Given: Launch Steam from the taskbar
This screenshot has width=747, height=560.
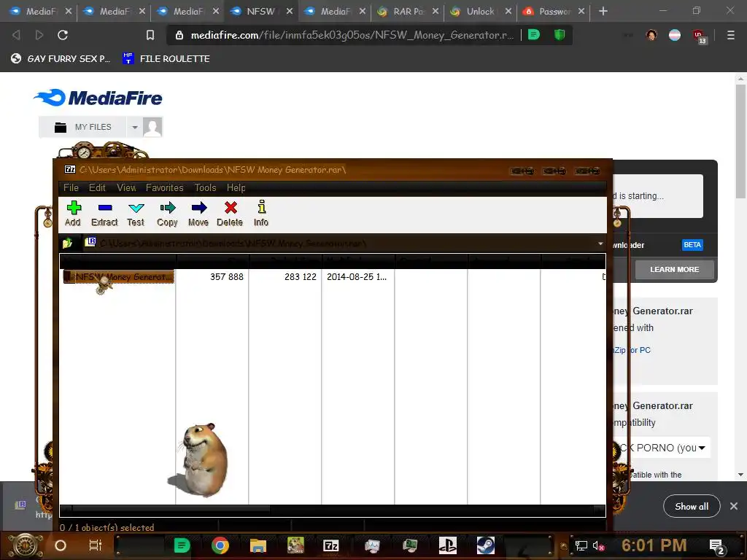Looking at the screenshot, I should point(485,545).
